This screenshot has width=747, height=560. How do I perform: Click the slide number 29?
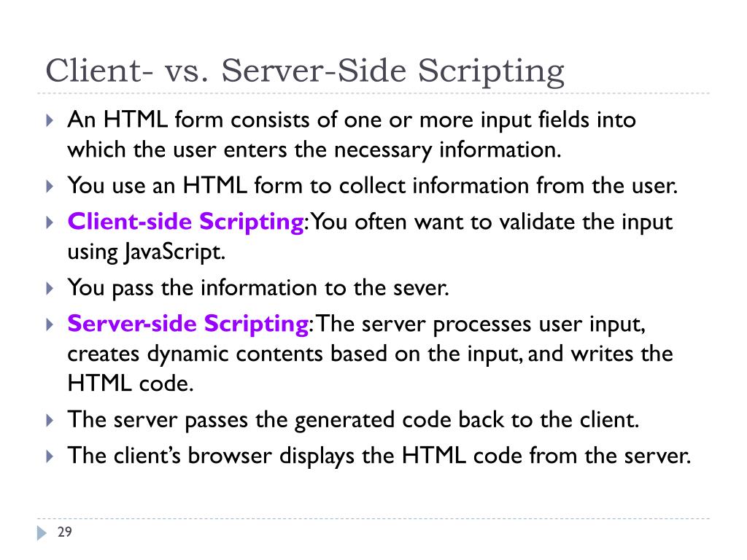(65, 532)
